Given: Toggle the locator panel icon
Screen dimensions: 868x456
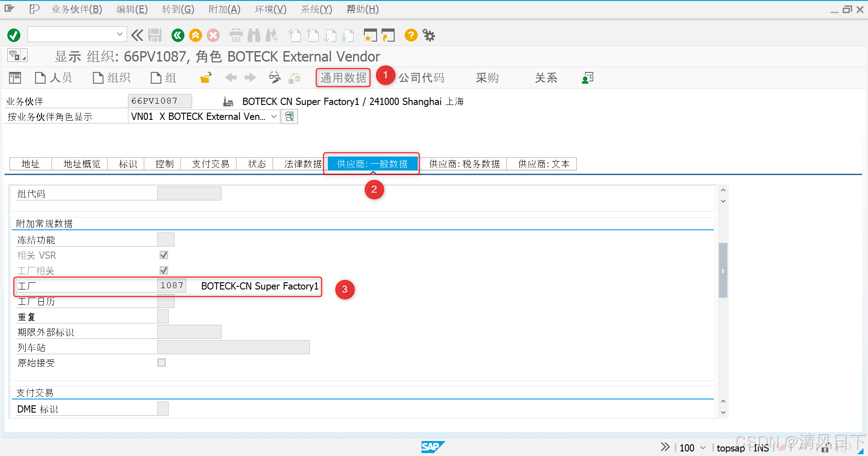Looking at the screenshot, I should coord(15,78).
